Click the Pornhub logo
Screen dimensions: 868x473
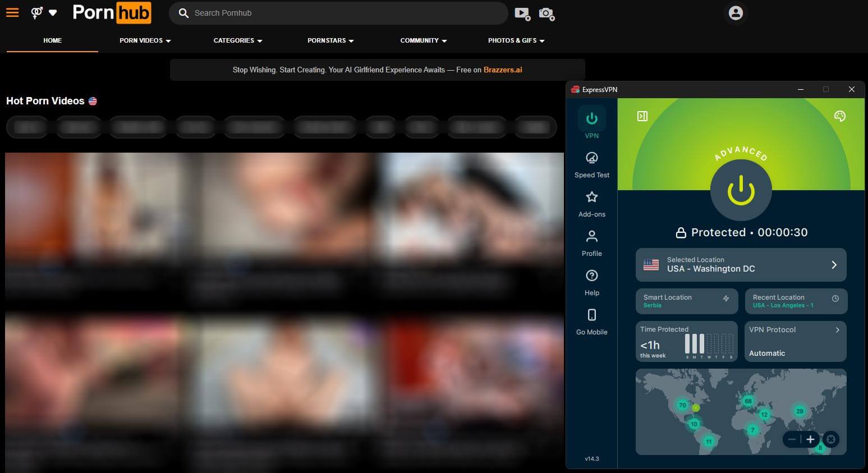pyautogui.click(x=112, y=13)
